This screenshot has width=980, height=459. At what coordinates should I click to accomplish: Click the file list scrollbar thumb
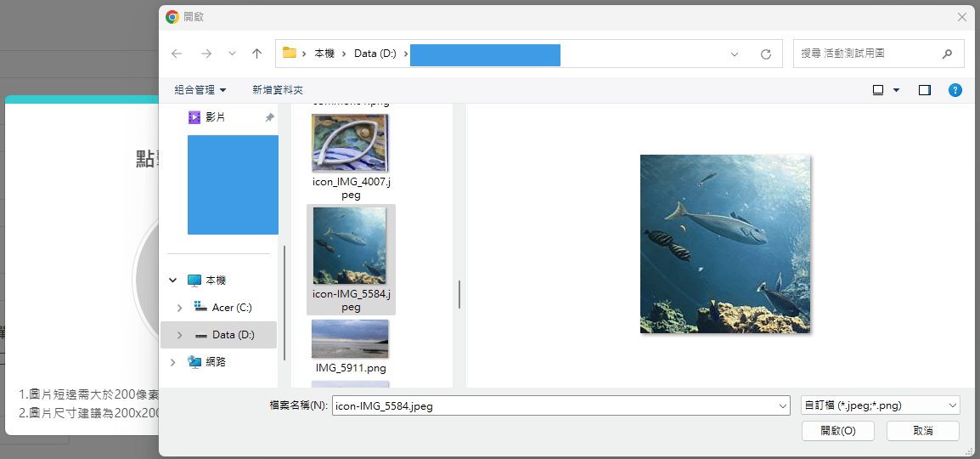pos(459,294)
